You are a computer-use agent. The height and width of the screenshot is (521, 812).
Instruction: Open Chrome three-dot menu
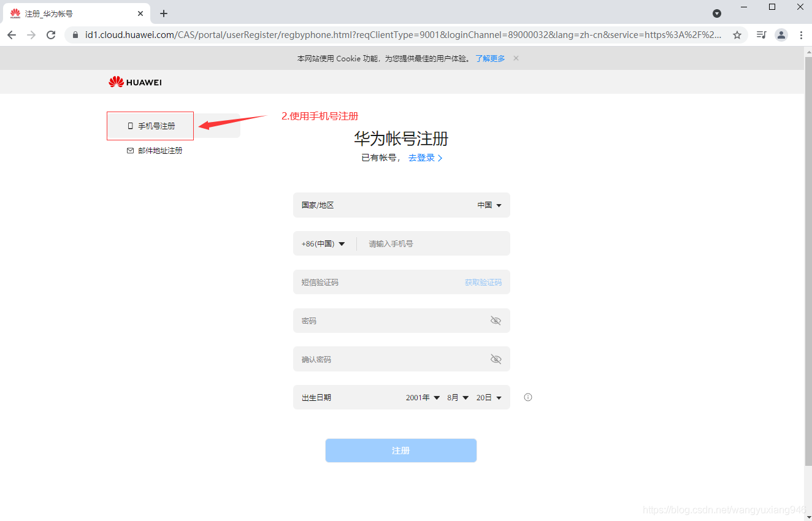[x=801, y=35]
